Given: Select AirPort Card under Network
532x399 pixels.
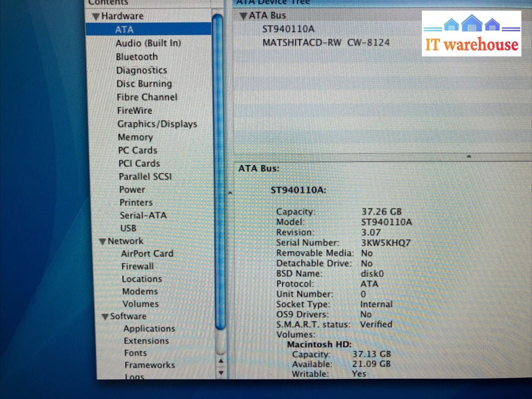Looking at the screenshot, I should point(147,254).
